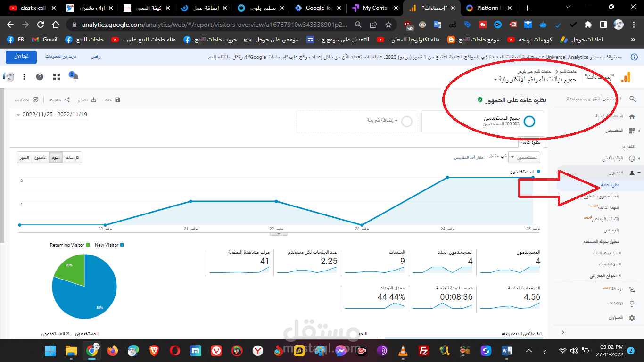
Task: Open File Explorer from taskbar
Action: [x=71, y=351]
